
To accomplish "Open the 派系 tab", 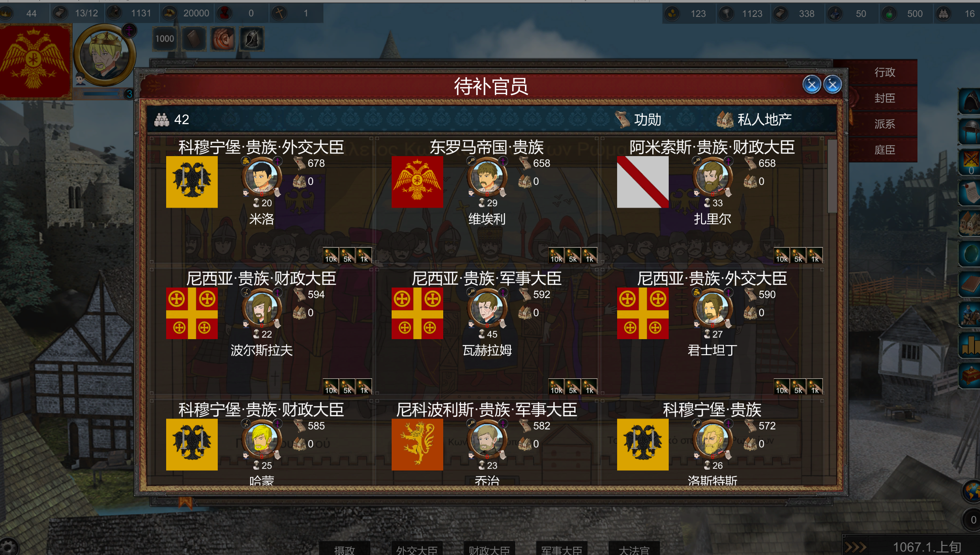I will coord(885,124).
